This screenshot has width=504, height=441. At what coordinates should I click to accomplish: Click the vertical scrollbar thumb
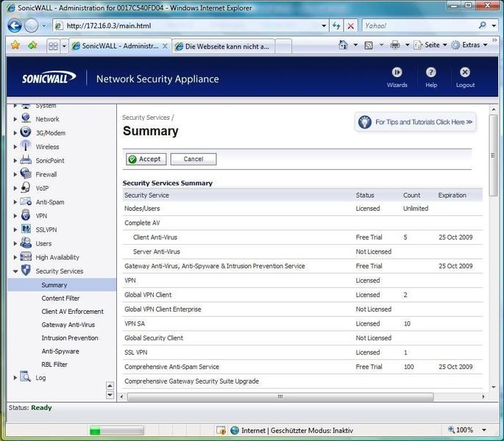(x=493, y=156)
